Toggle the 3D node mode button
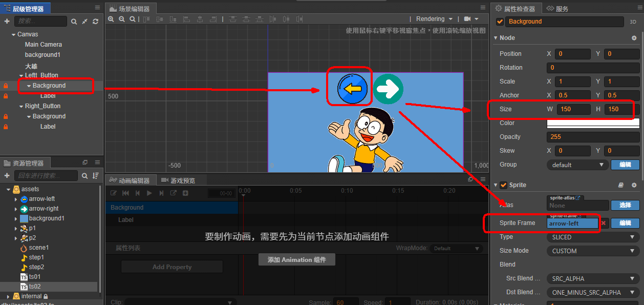The image size is (644, 305). (x=633, y=22)
